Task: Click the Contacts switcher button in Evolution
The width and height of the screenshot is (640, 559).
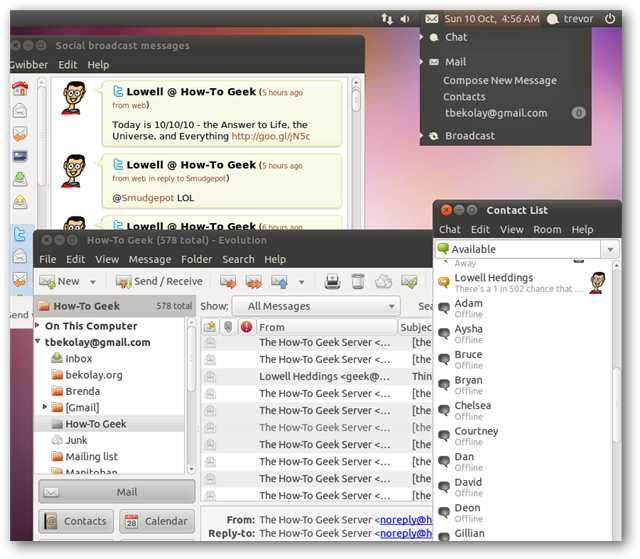Action: 76,521
